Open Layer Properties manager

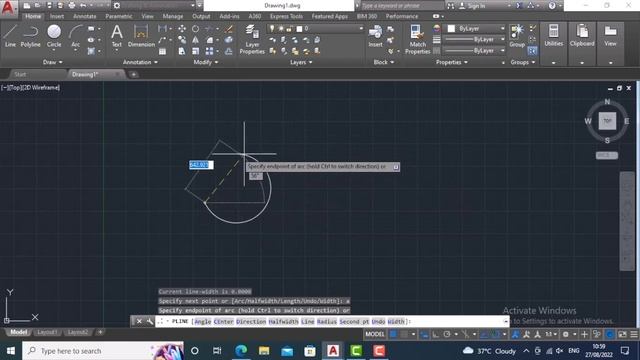coord(252,39)
